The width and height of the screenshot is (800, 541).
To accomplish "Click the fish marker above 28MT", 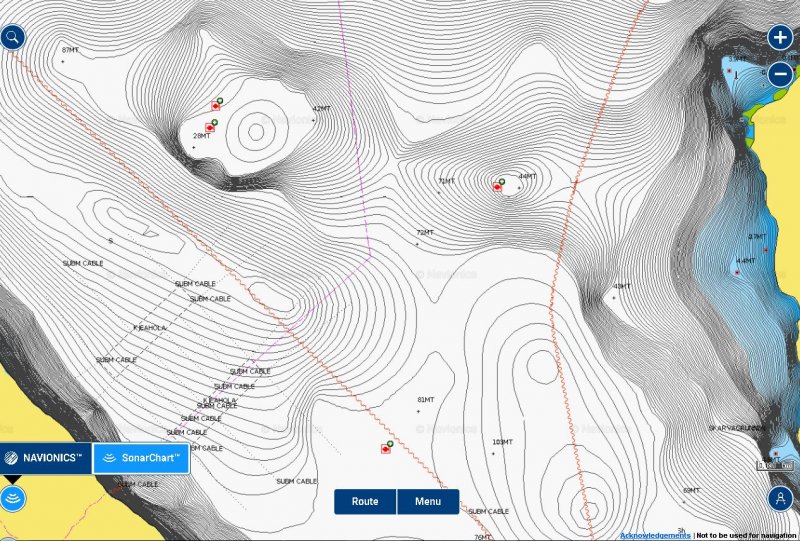I will click(216, 104).
